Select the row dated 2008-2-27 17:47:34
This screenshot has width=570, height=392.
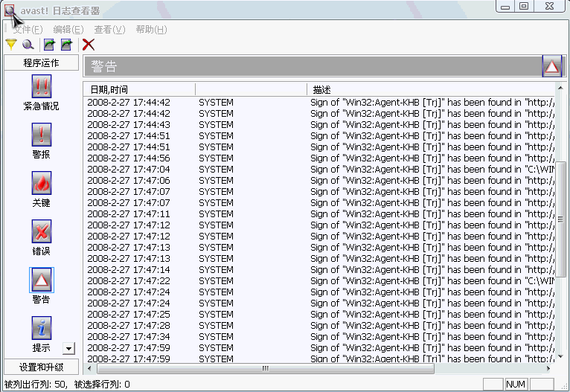pyautogui.click(x=319, y=337)
